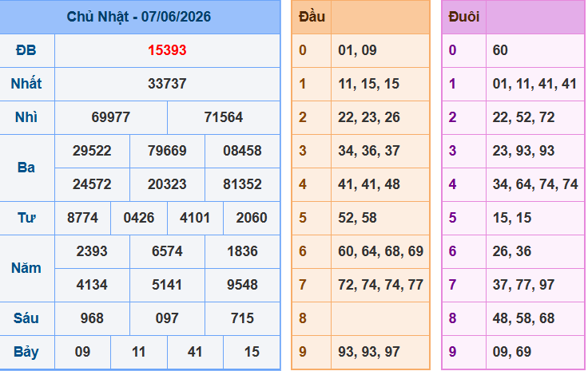Image resolution: width=588 pixels, height=371 pixels.
Task: Click the Nhất prize number 33737
Action: point(167,84)
